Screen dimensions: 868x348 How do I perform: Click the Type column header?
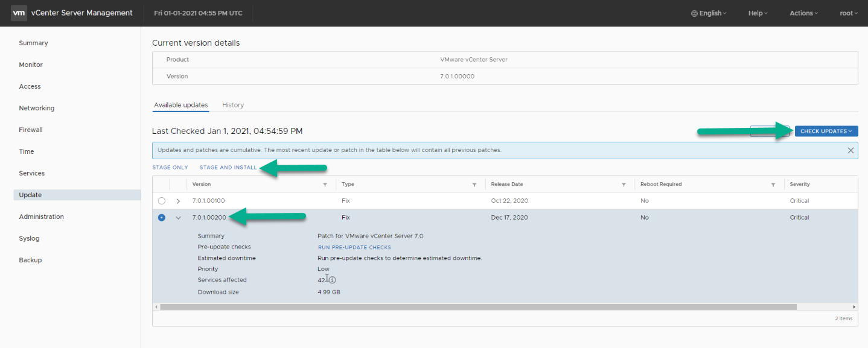tap(348, 184)
